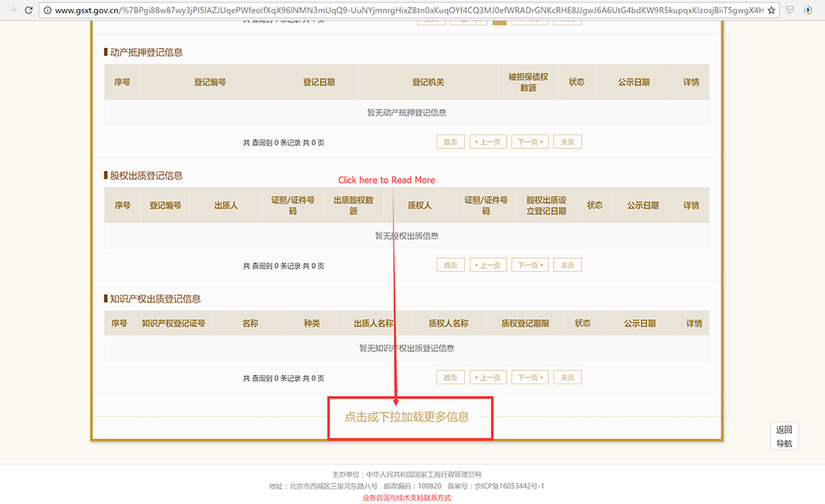Click 登记编号 header in 动产抵押 table
Image resolution: width=825 pixels, height=504 pixels.
(210, 82)
